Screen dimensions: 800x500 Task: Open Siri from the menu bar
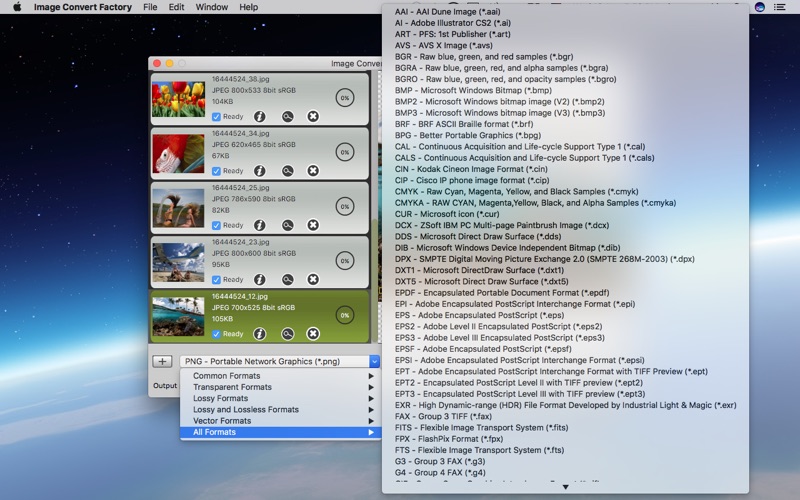coord(760,7)
